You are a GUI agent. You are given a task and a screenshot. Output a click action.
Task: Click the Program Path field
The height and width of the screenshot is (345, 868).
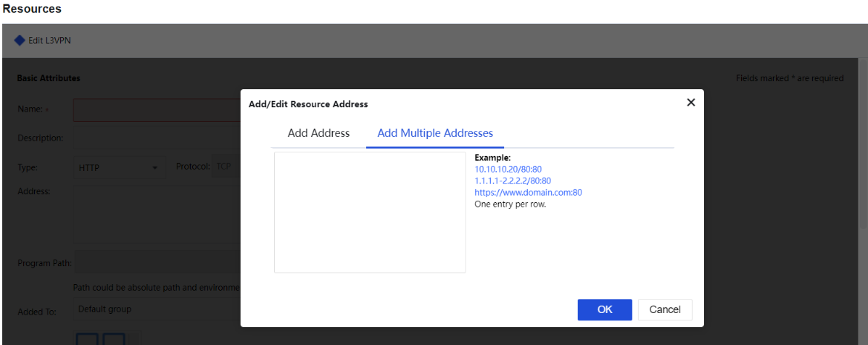156,262
